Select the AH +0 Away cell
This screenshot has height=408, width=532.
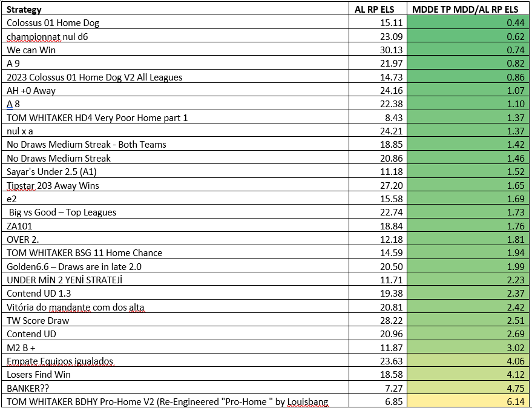pos(175,90)
